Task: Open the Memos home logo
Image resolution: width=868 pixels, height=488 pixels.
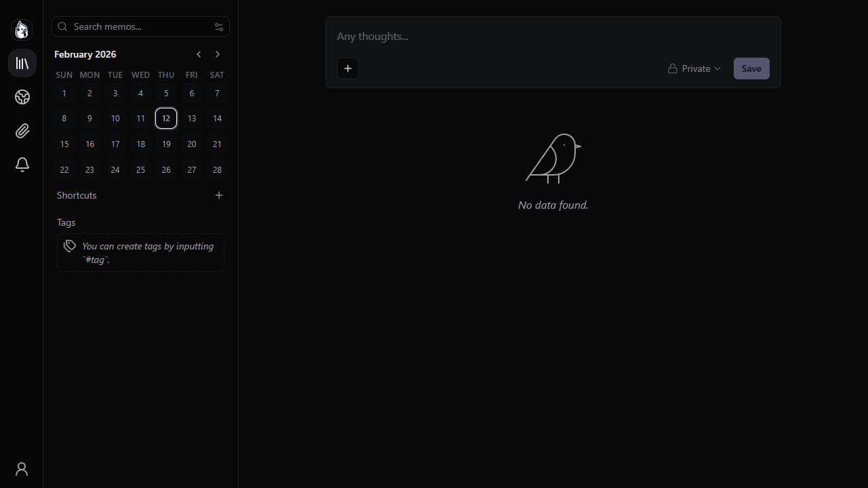Action: (x=22, y=29)
